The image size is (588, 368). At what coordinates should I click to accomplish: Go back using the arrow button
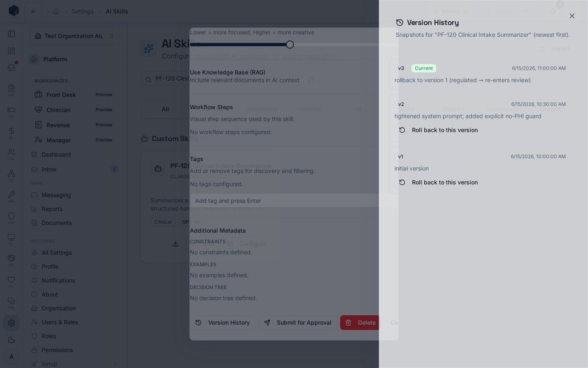pyautogui.click(x=33, y=11)
